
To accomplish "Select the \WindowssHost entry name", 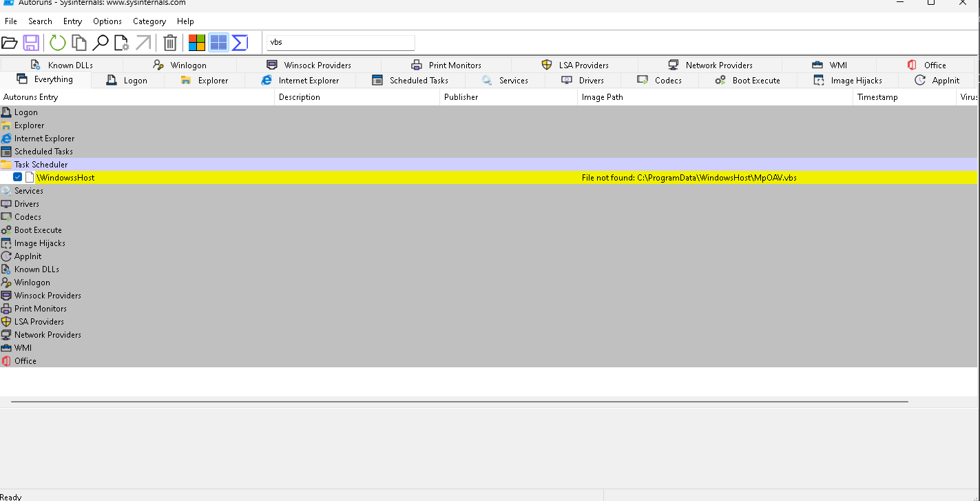I will (x=65, y=178).
